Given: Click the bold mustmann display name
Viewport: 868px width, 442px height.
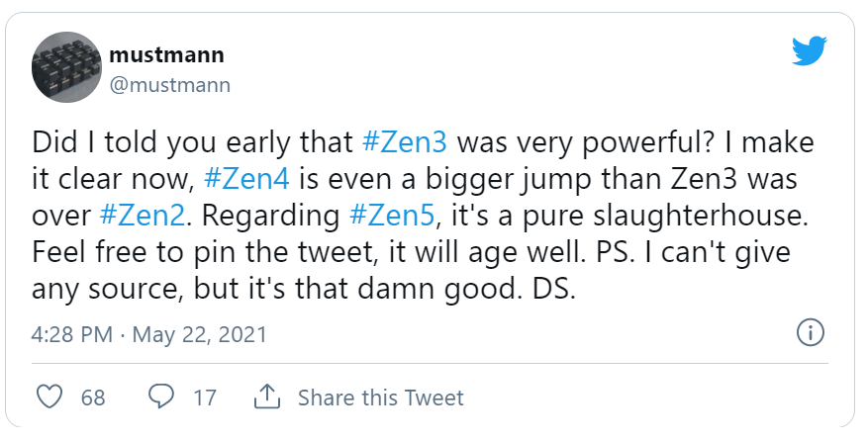Looking at the screenshot, I should coord(166,54).
